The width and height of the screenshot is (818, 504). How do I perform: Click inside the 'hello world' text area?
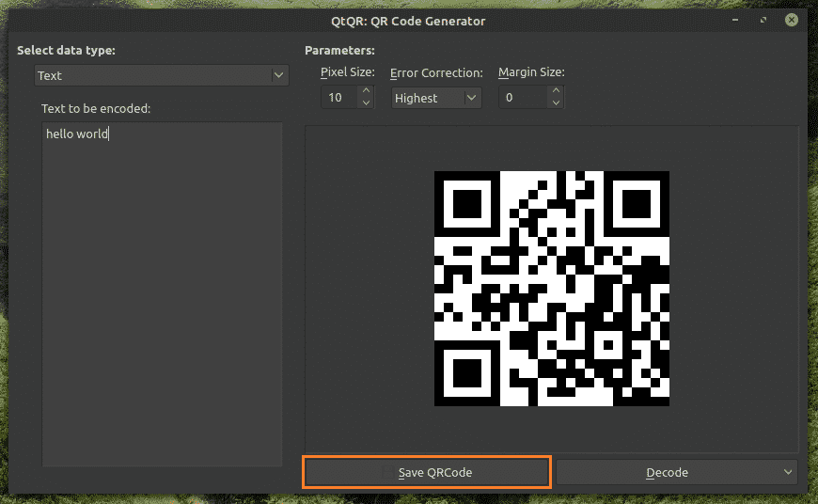(162, 282)
